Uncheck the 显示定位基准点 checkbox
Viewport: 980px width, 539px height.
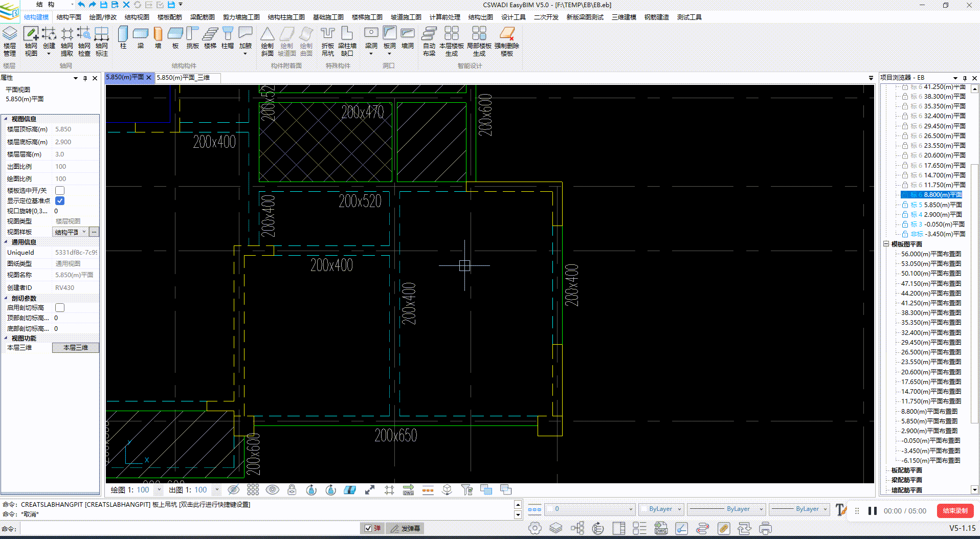[x=60, y=201]
